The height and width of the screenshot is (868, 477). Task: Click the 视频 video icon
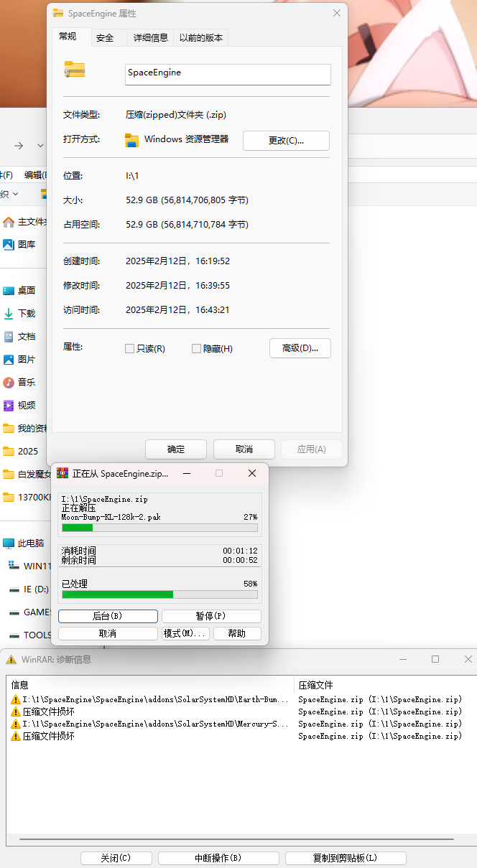pyautogui.click(x=9, y=406)
